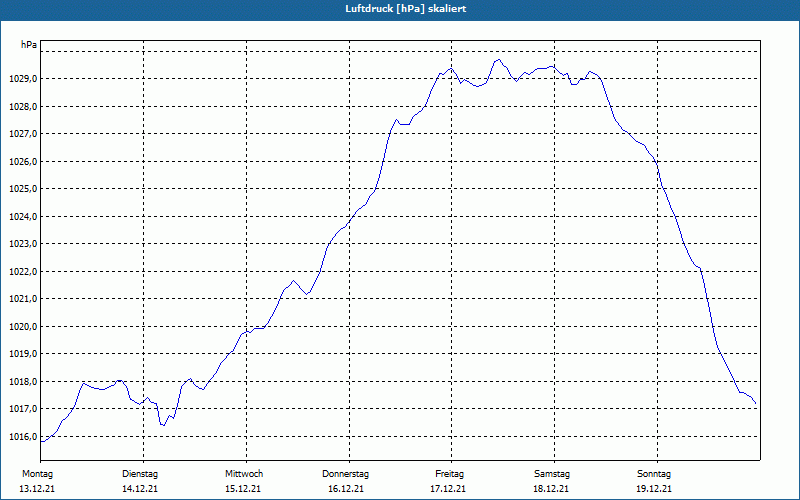
Task: Click the 1020,0 y-axis label
Action: pos(23,327)
